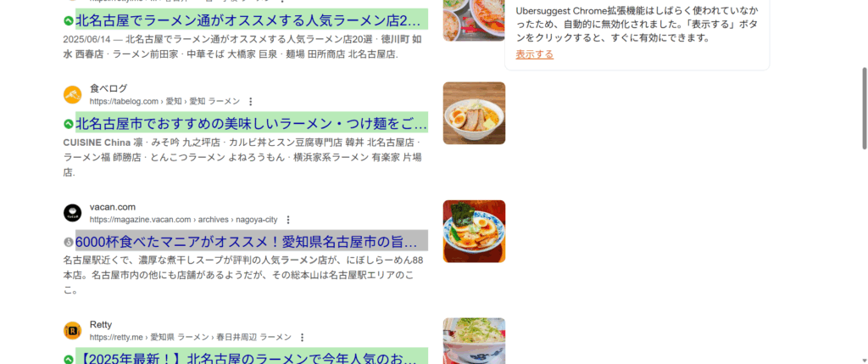Open 北名古屋でラーメン通がオススメする result title
The image size is (868, 364).
pyautogui.click(x=251, y=20)
